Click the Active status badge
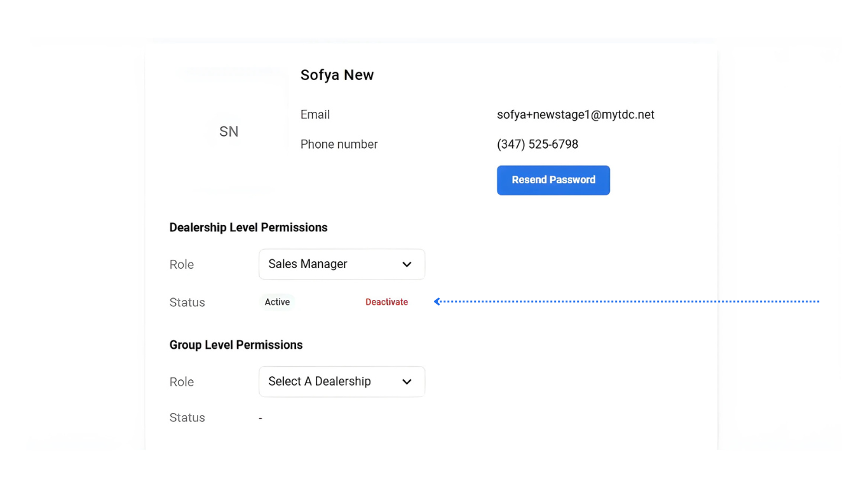This screenshot has height=488, width=868. 277,302
